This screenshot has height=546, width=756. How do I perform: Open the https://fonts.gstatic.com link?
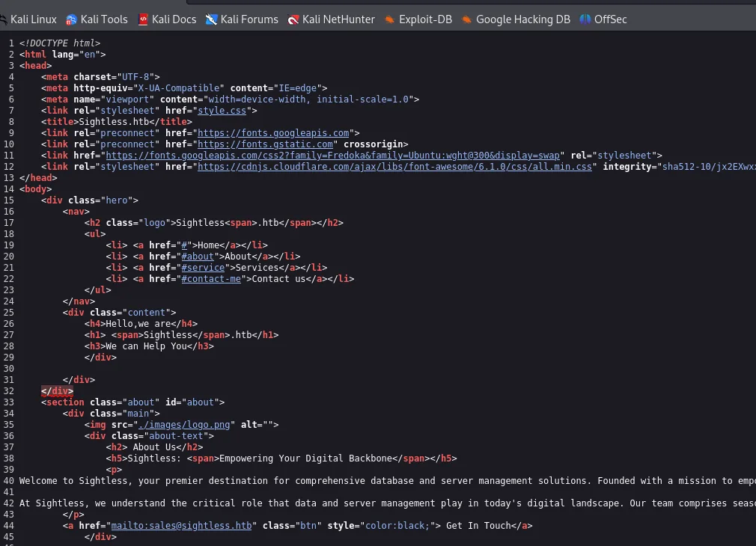click(265, 144)
